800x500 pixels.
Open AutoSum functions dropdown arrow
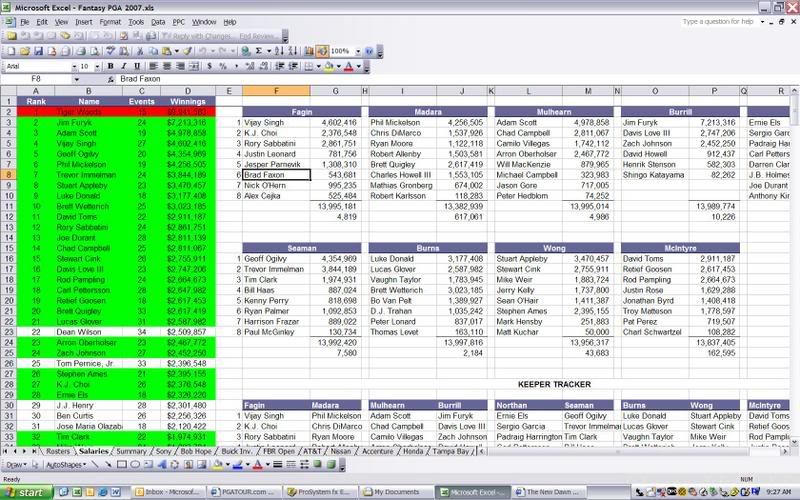[269, 51]
